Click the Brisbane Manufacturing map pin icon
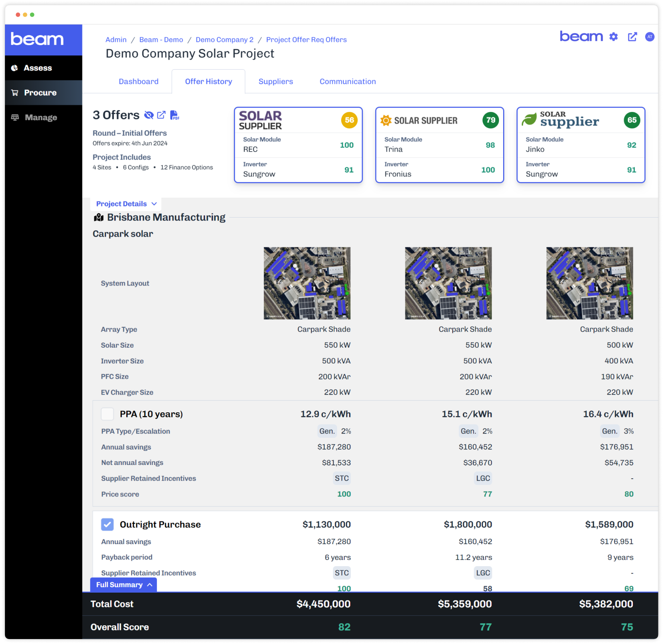The height and width of the screenshot is (644, 663). 99,218
